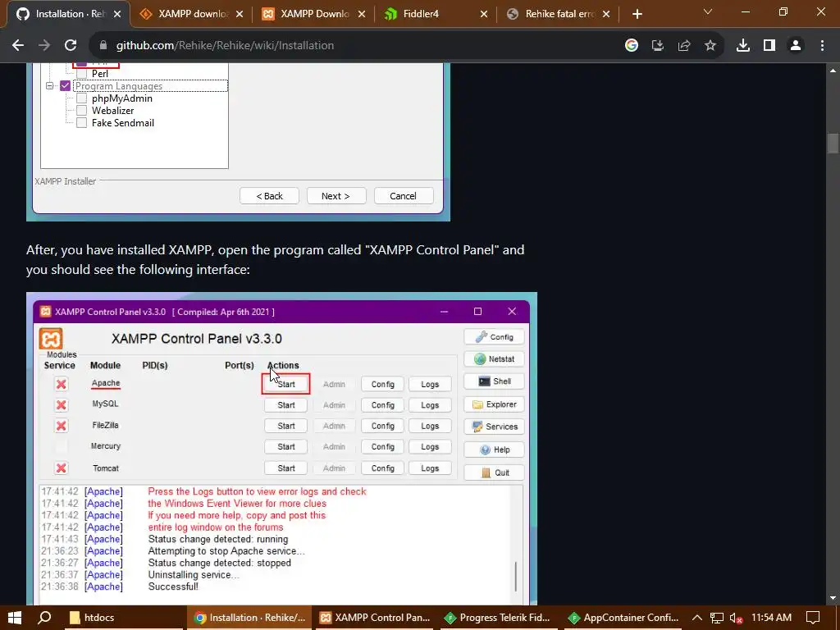This screenshot has height=630, width=840.
Task: Start the Apache module
Action: click(x=285, y=384)
